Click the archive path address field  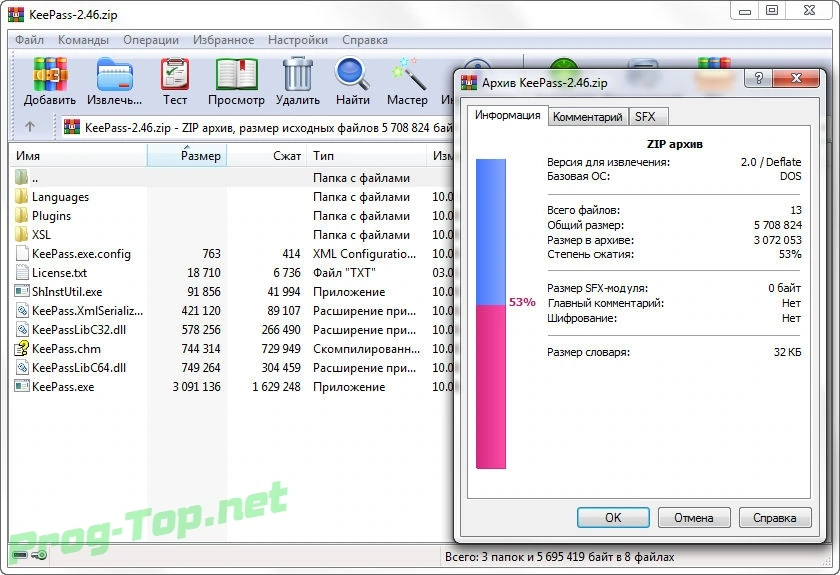click(257, 128)
